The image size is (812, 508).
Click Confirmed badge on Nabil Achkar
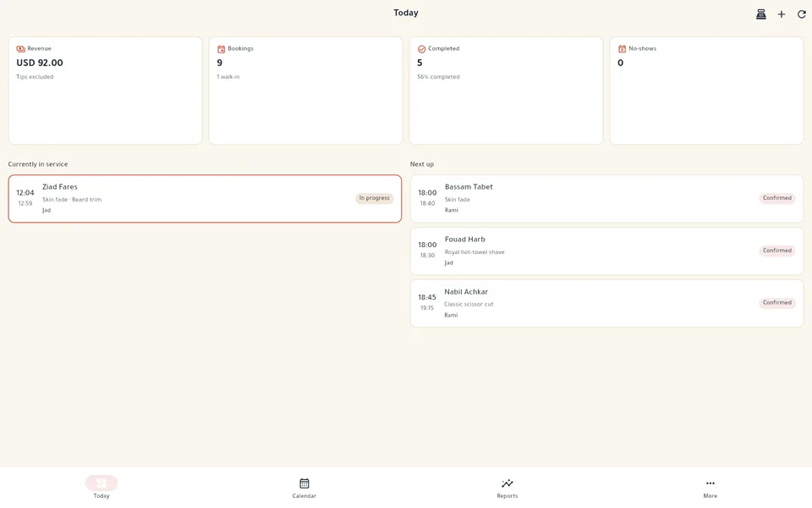[x=776, y=303]
